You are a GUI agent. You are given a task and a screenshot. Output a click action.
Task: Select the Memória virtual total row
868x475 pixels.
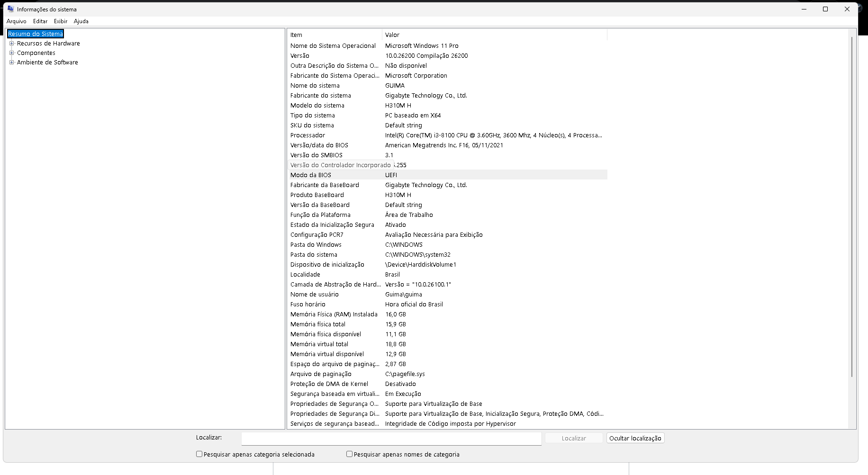pos(447,344)
